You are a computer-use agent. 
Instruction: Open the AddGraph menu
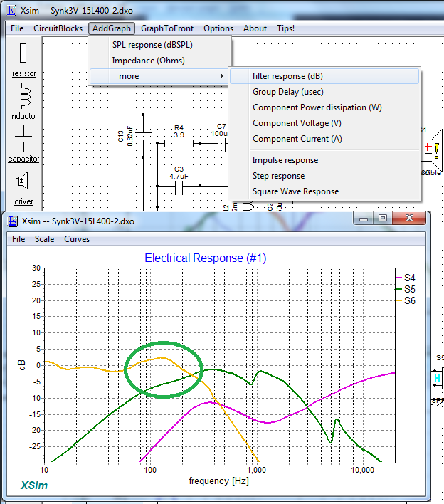(112, 28)
